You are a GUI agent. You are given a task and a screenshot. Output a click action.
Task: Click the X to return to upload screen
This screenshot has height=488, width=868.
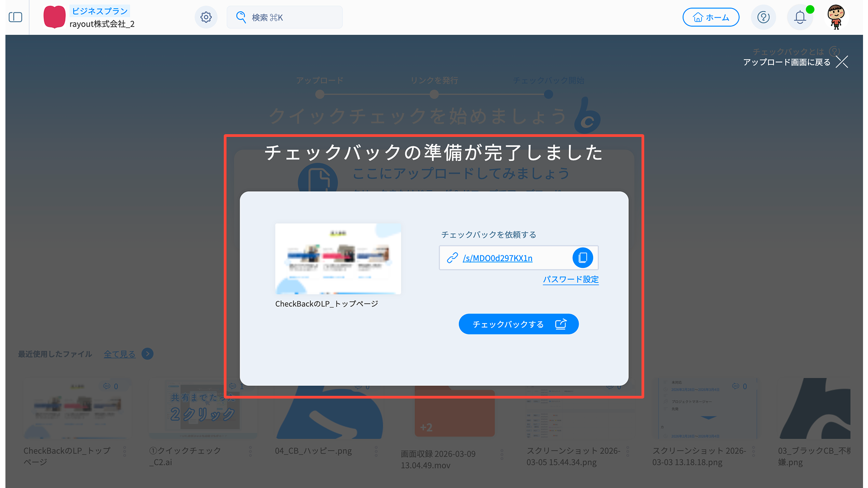coord(841,62)
